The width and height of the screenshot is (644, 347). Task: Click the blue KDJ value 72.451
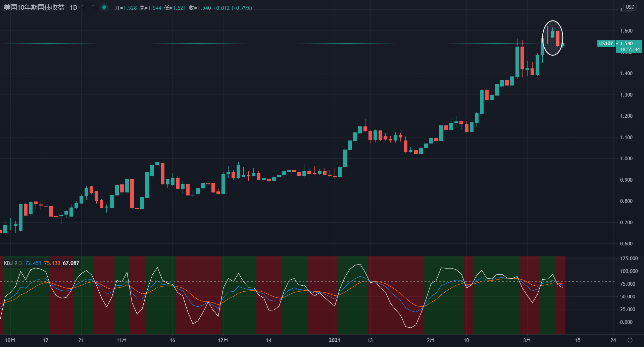pyautogui.click(x=33, y=263)
